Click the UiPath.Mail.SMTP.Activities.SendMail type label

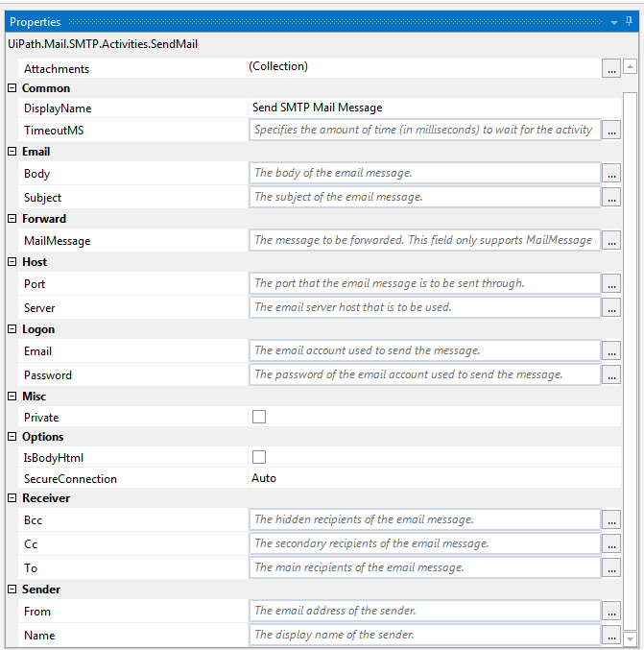click(103, 44)
